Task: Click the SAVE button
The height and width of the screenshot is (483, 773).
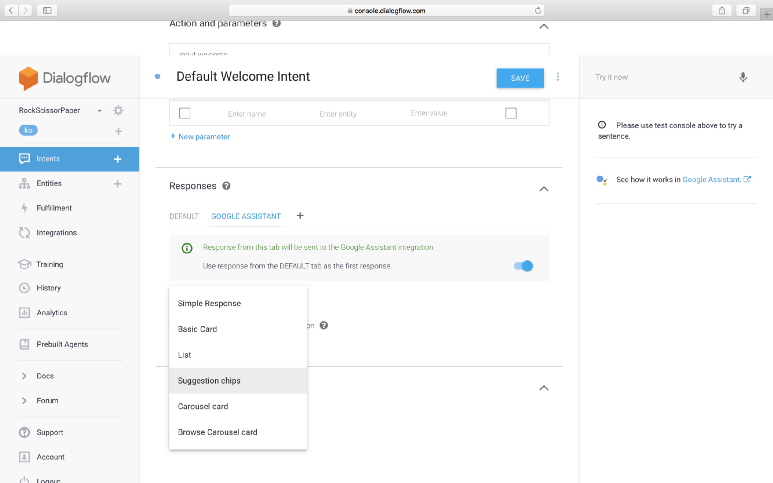Action: click(x=520, y=78)
